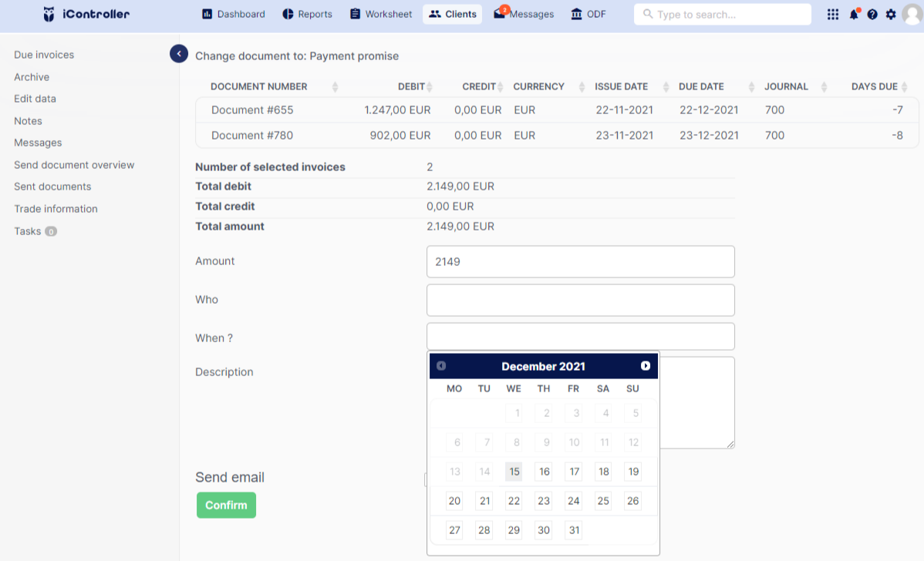Open the help question mark icon
924x561 pixels.
pos(872,14)
